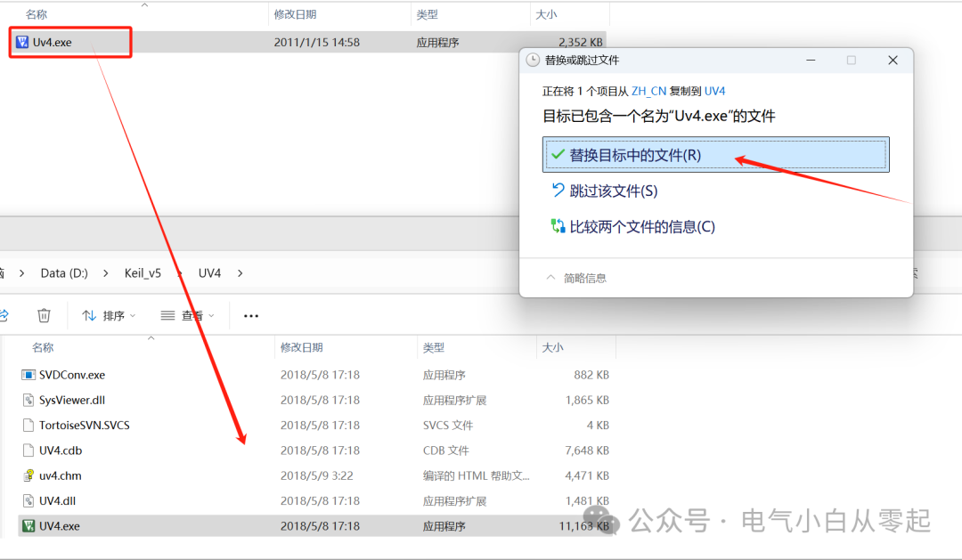
Task: Select the SysViewer.dll file icon
Action: click(29, 399)
